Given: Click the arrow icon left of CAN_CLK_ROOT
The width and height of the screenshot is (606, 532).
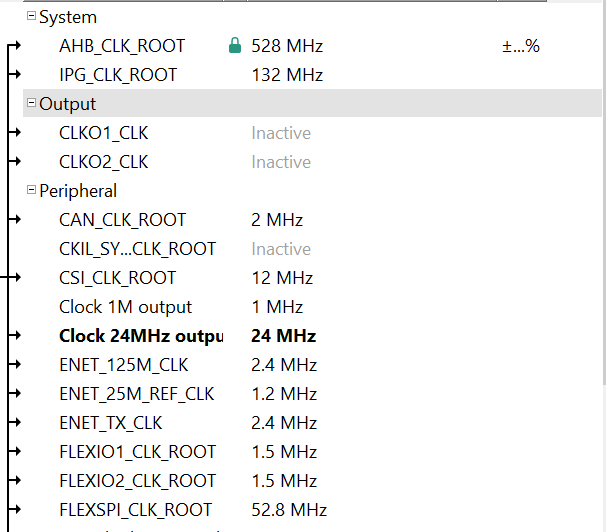Looking at the screenshot, I should click(x=13, y=220).
